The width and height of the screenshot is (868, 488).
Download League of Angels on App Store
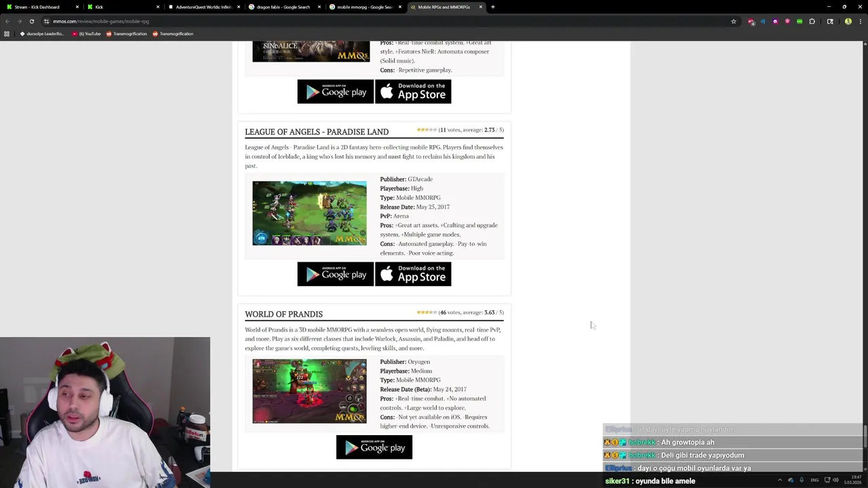pos(413,274)
